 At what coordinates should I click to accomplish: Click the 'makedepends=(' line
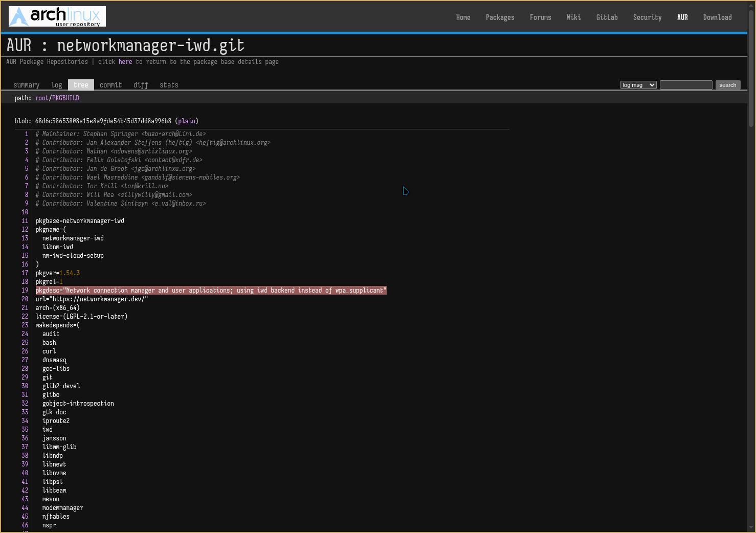click(x=57, y=325)
